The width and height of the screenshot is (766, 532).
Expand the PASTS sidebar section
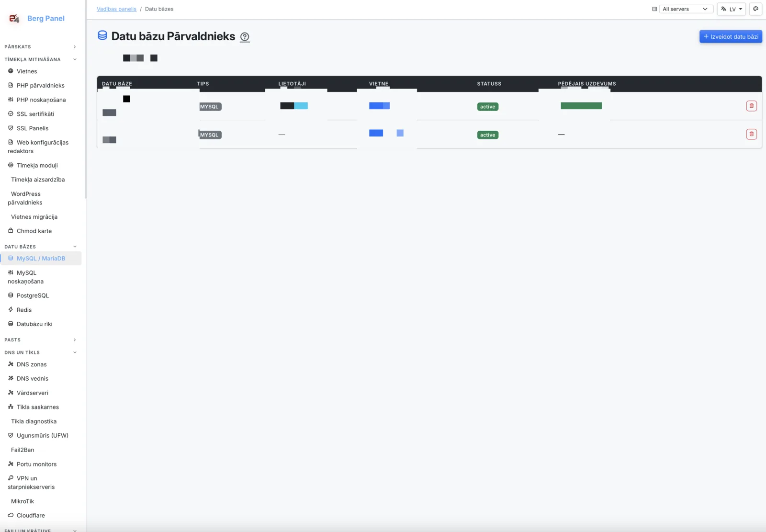tap(41, 340)
